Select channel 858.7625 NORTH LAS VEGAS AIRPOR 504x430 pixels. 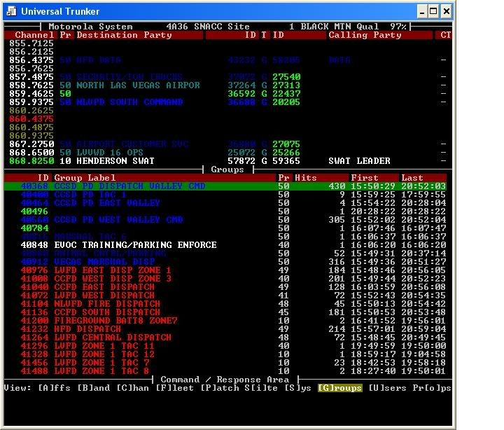pos(228,85)
